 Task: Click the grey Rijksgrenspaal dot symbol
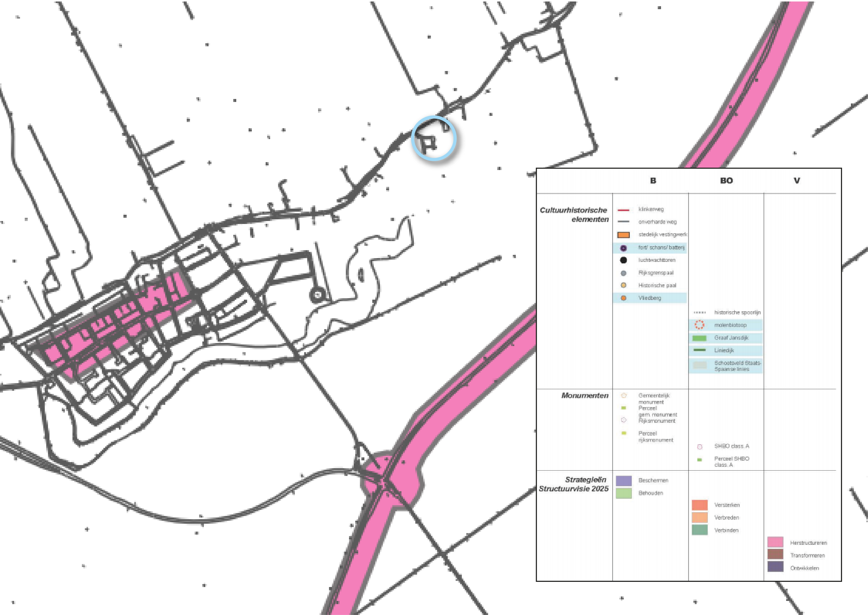(623, 273)
